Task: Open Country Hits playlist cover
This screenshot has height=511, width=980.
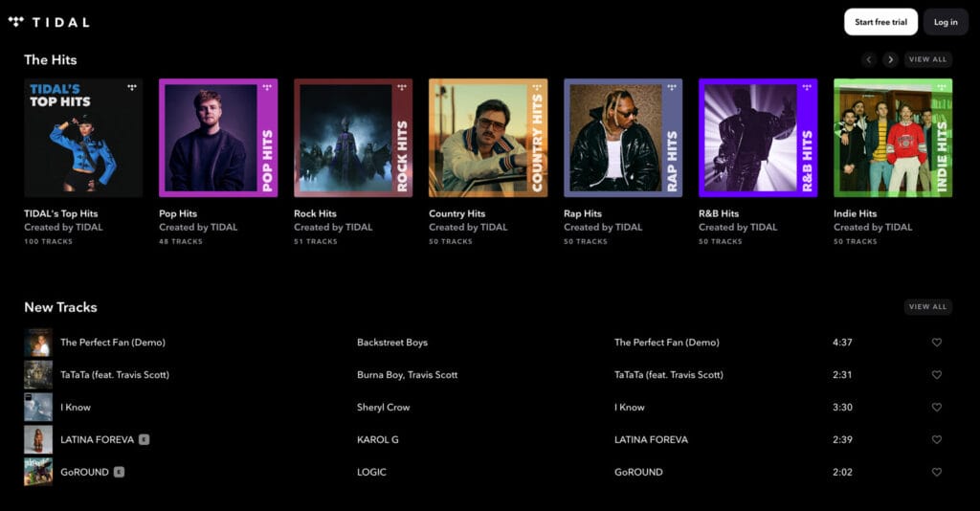Action: [x=488, y=138]
